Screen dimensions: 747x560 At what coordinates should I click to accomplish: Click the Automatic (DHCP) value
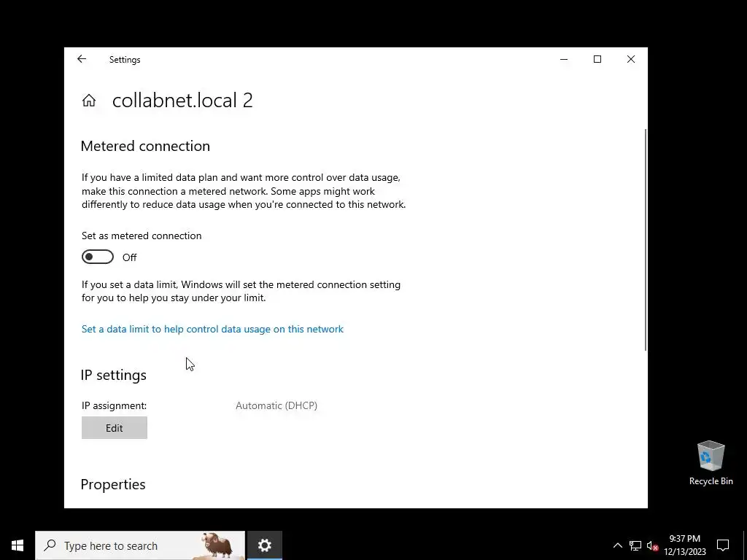pos(276,405)
